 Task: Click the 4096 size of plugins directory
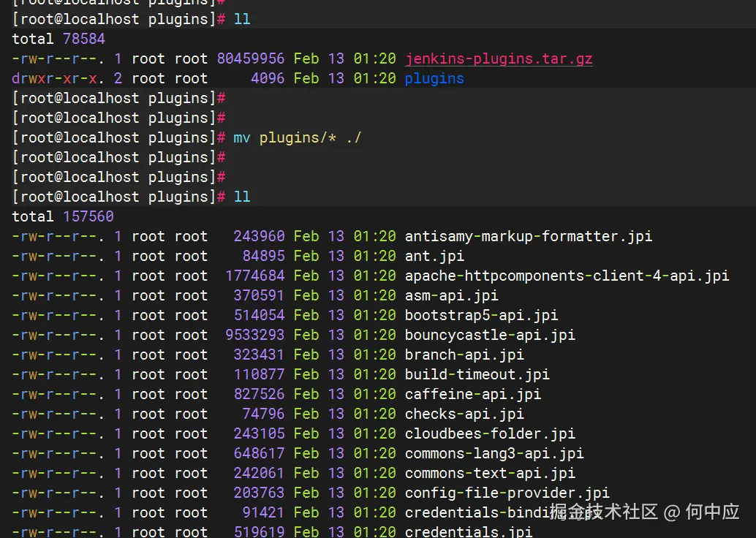point(268,78)
